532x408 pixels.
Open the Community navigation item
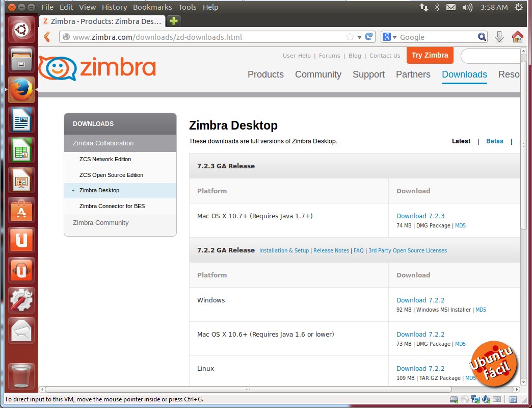point(318,74)
